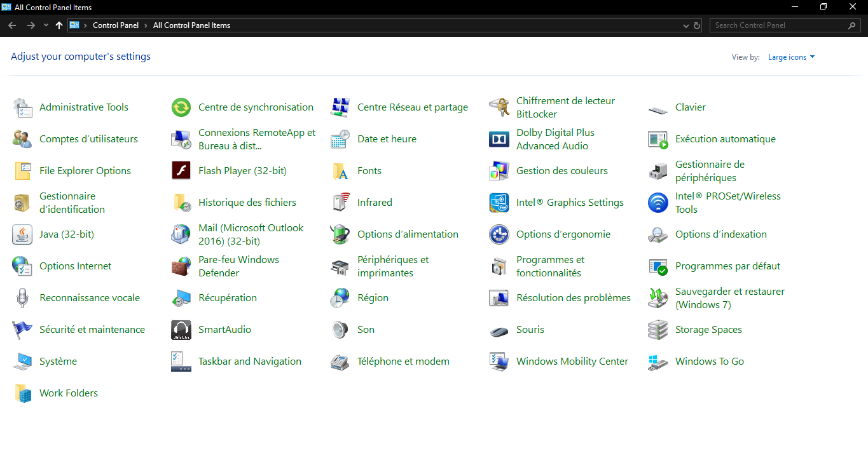Open Exécution automatique icon
Screen dimensions: 868x460
click(x=658, y=139)
